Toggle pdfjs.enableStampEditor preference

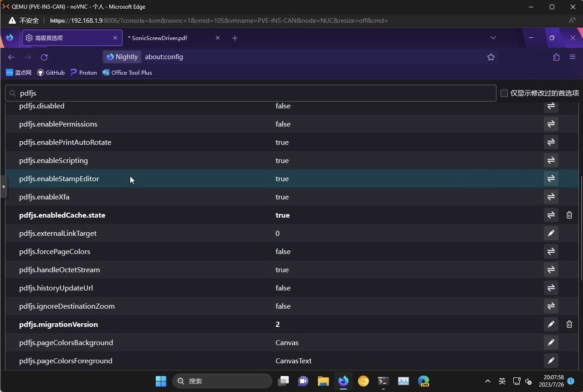[551, 178]
